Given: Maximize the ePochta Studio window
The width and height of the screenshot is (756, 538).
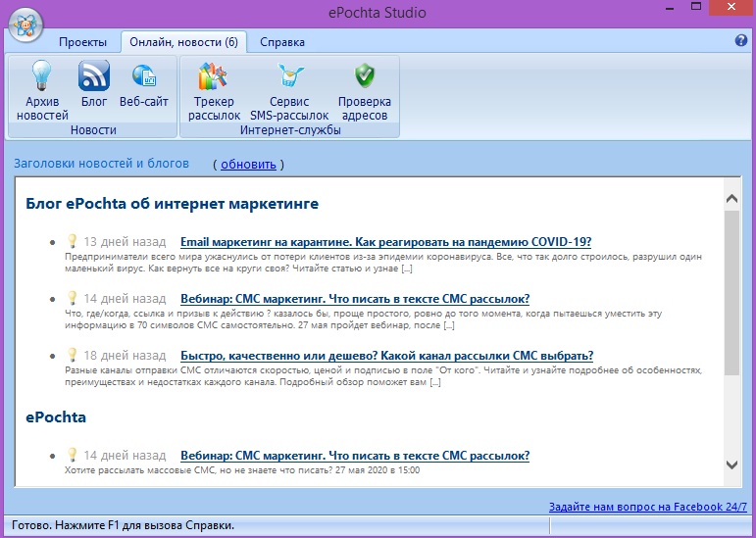Looking at the screenshot, I should (696, 6).
